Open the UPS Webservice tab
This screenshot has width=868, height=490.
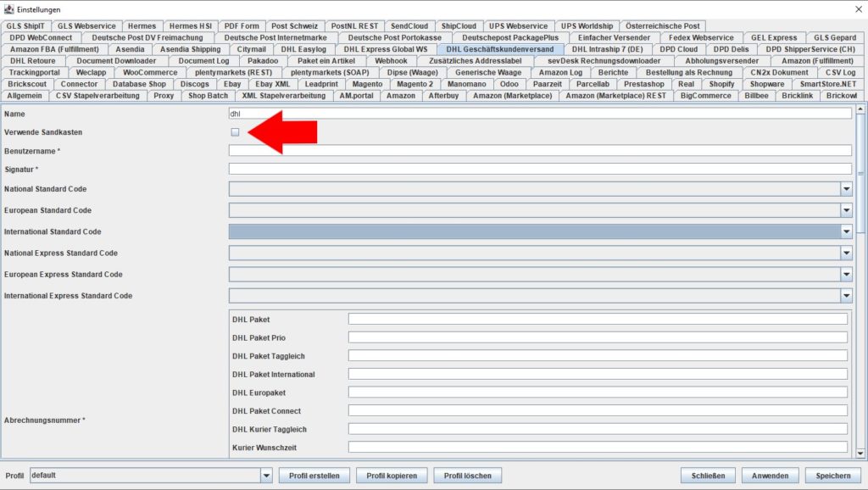(518, 26)
